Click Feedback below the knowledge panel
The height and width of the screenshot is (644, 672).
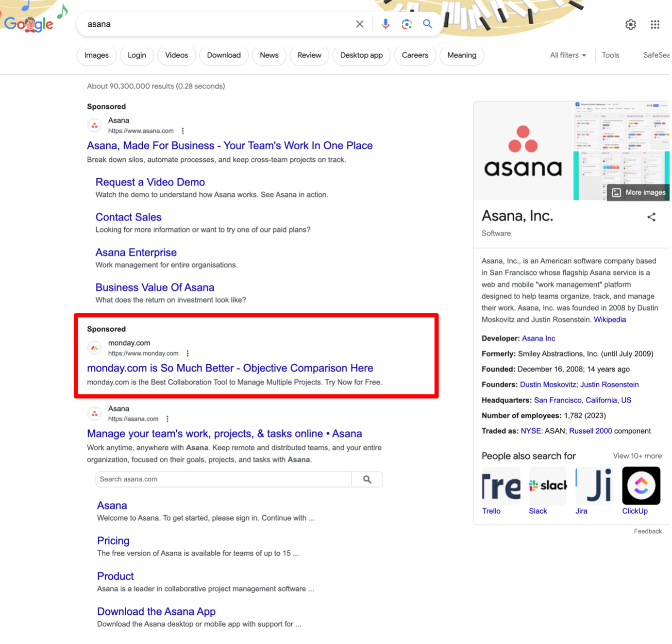pos(648,531)
